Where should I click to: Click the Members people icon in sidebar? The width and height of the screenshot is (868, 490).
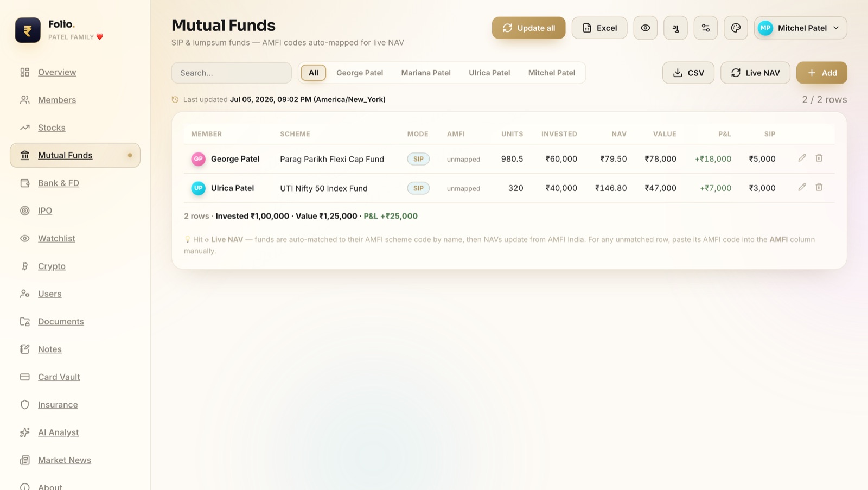tap(25, 100)
